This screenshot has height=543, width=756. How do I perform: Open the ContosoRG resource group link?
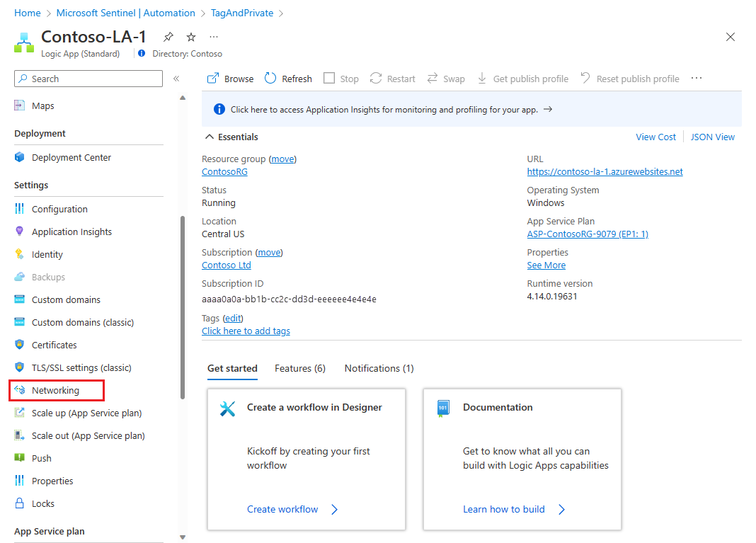[x=224, y=171]
